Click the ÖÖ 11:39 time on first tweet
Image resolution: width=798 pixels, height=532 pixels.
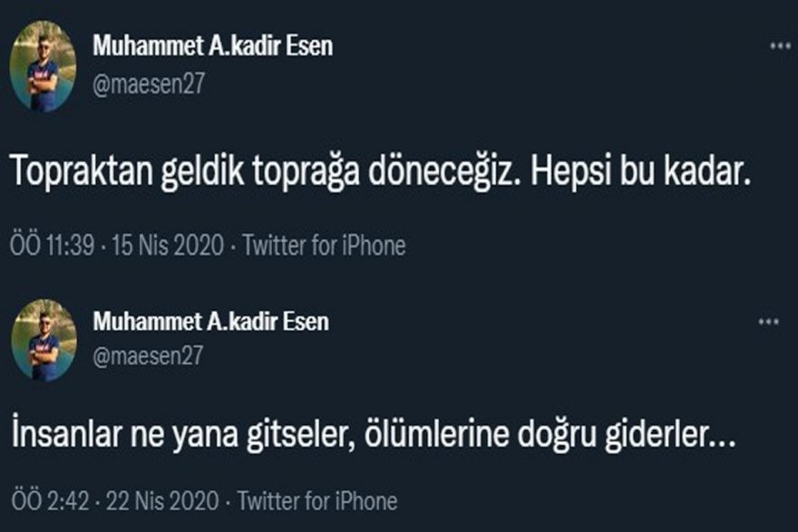click(x=52, y=246)
